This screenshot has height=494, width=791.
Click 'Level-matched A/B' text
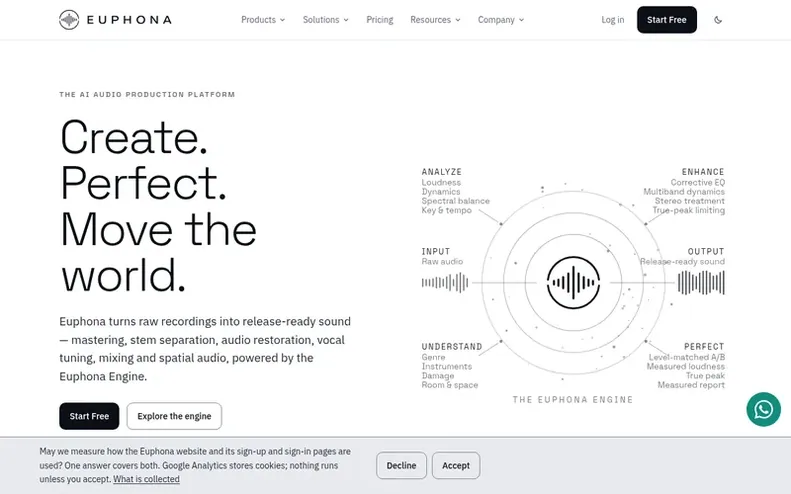coord(687,357)
